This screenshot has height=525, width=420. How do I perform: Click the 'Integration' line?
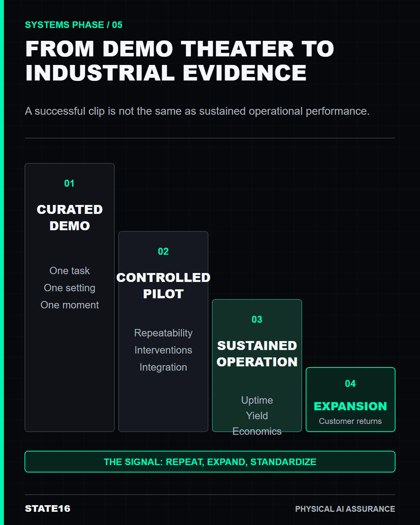point(163,367)
